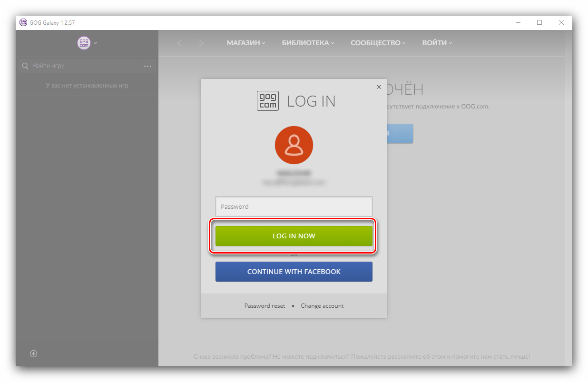Open the СООБЩЕСТВО menu
The width and height of the screenshot is (588, 382).
pyautogui.click(x=378, y=43)
